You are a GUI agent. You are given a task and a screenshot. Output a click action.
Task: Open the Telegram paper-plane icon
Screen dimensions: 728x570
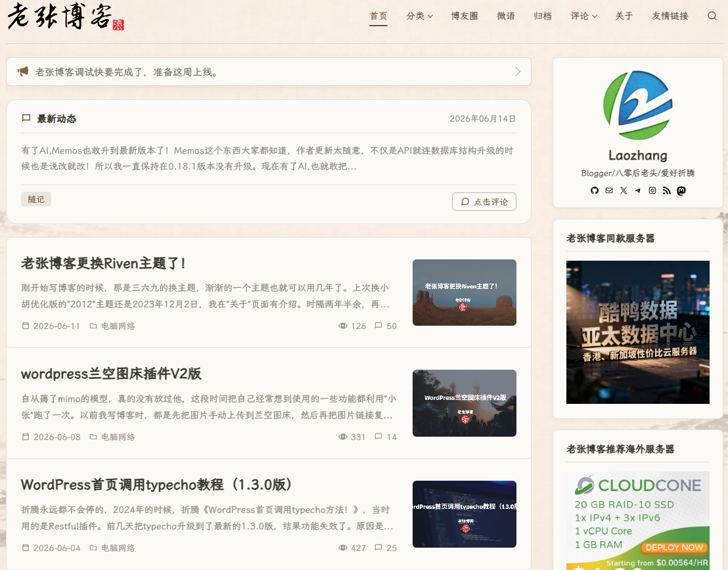pyautogui.click(x=638, y=190)
